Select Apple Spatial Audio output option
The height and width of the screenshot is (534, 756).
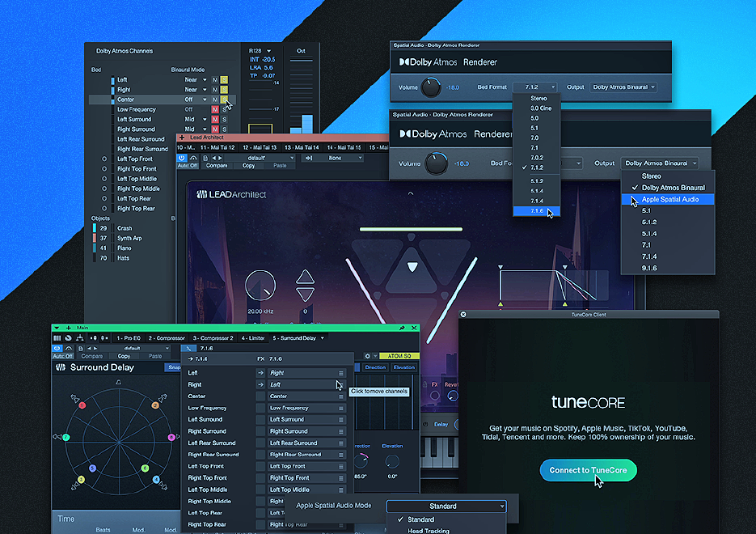click(668, 199)
